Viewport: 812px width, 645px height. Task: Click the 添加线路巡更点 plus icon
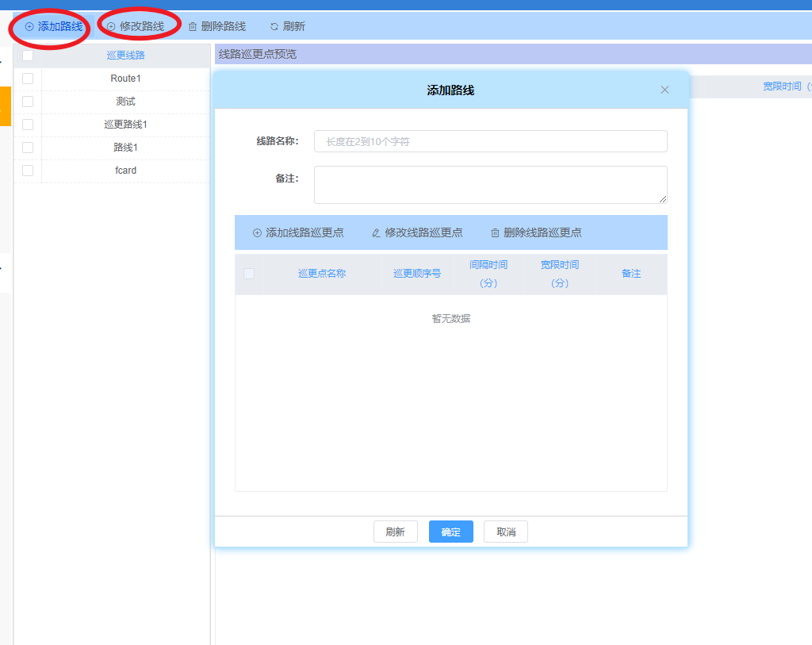[257, 233]
